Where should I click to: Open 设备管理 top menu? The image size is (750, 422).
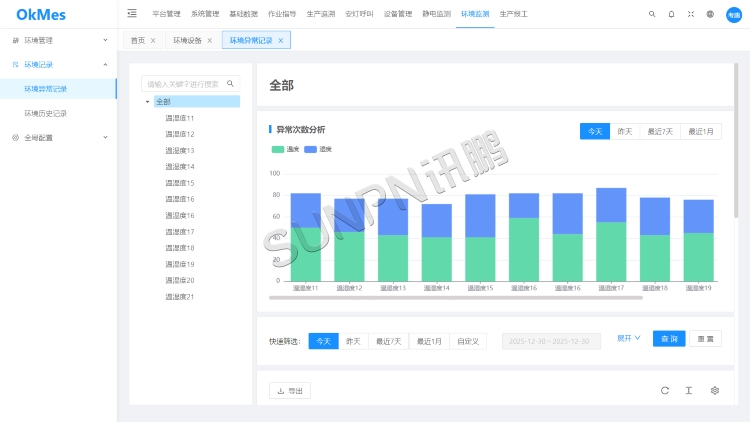click(x=398, y=14)
